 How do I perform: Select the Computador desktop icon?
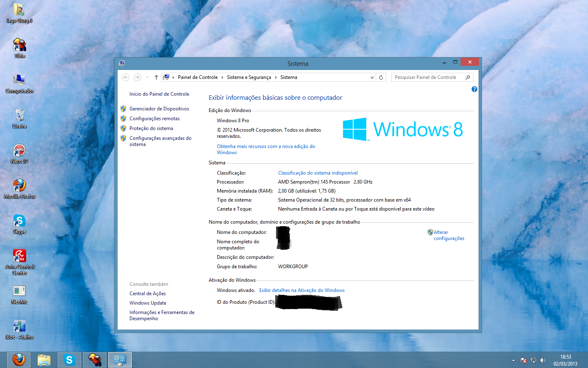tap(19, 83)
